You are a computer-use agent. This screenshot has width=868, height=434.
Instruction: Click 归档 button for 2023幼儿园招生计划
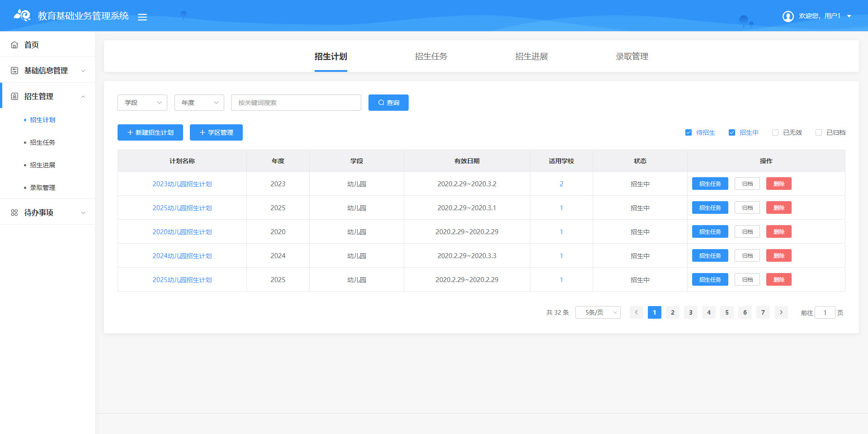coord(747,184)
